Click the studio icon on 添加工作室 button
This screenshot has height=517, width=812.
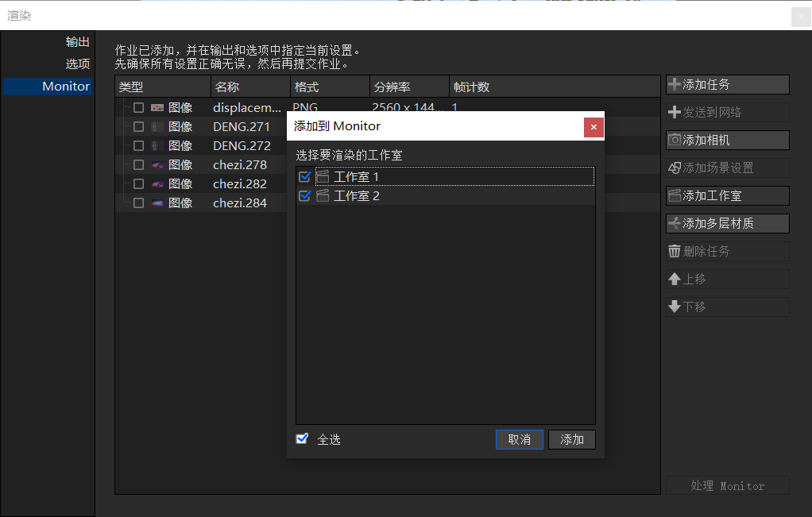(x=676, y=195)
